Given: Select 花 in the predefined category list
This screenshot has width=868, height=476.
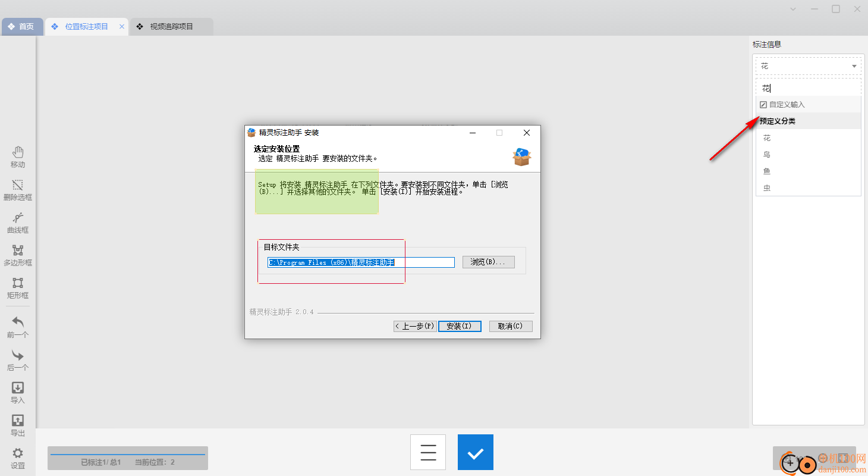Looking at the screenshot, I should 809,138.
